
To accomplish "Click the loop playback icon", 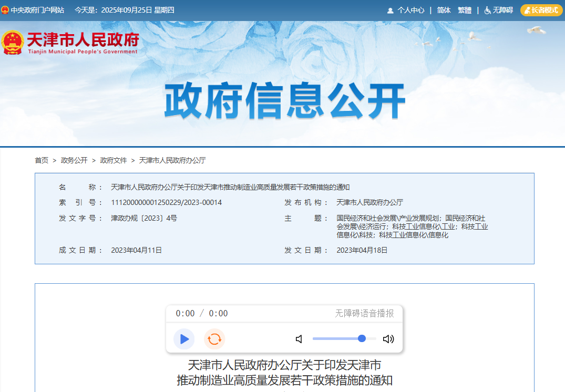I will coord(214,338).
